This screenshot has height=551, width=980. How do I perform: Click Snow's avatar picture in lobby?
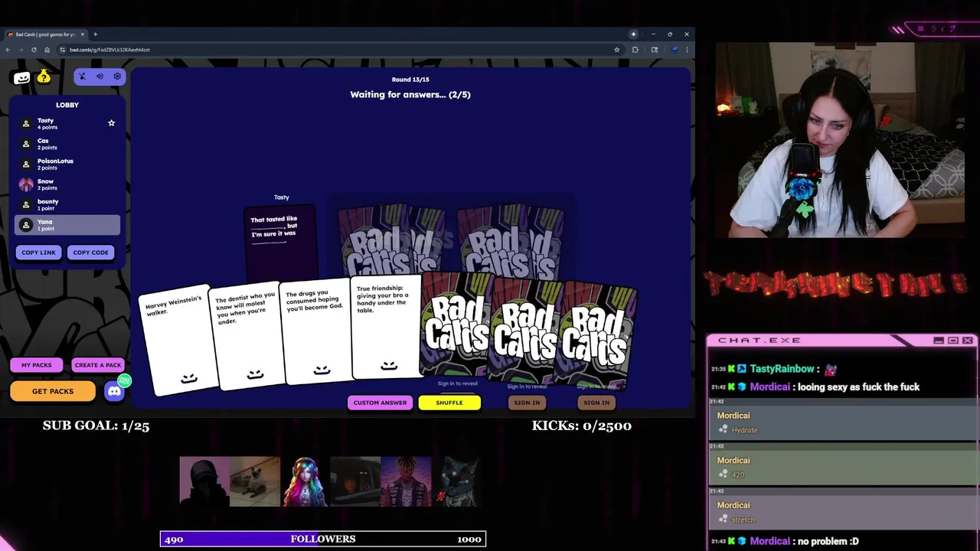pyautogui.click(x=26, y=184)
